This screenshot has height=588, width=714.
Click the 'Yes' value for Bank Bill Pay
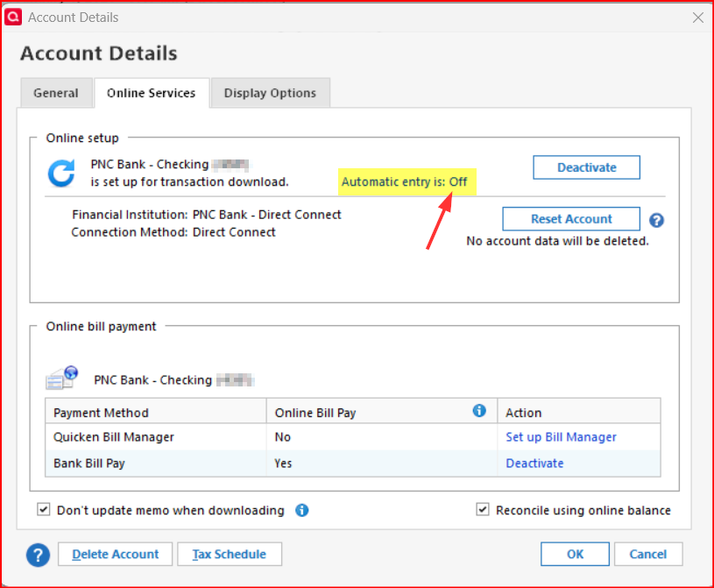tap(283, 464)
